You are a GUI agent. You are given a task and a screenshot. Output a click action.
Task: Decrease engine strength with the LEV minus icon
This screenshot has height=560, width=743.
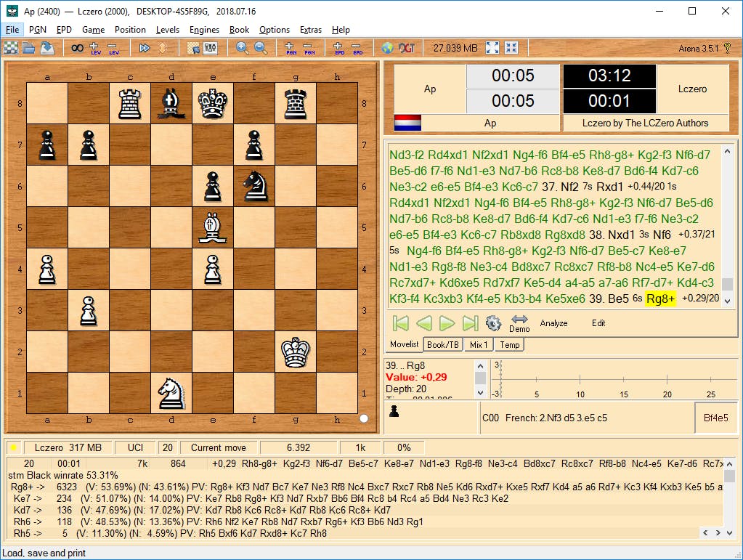(113, 48)
